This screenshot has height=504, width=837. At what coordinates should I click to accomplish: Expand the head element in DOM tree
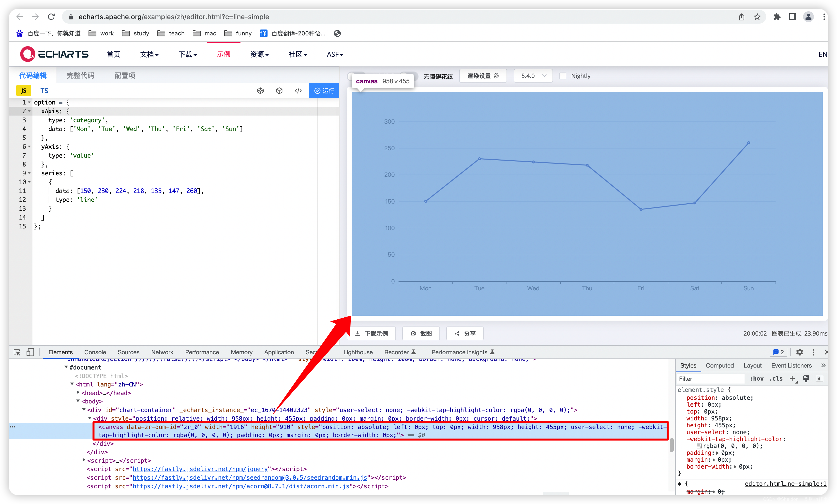[x=78, y=393]
